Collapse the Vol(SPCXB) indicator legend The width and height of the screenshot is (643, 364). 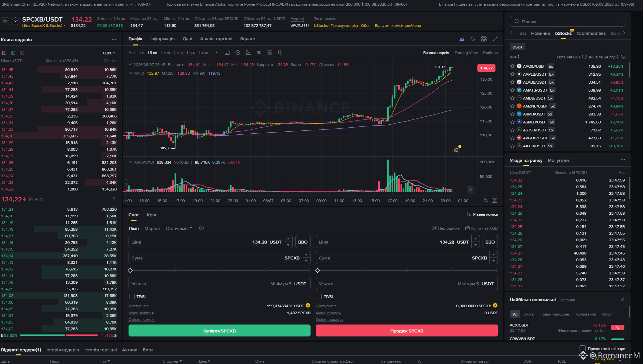click(130, 162)
